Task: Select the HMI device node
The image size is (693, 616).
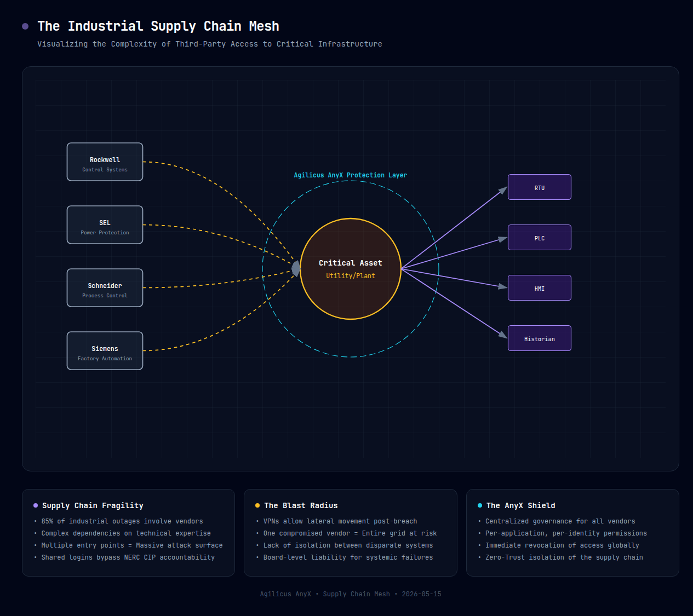Action: 540,288
